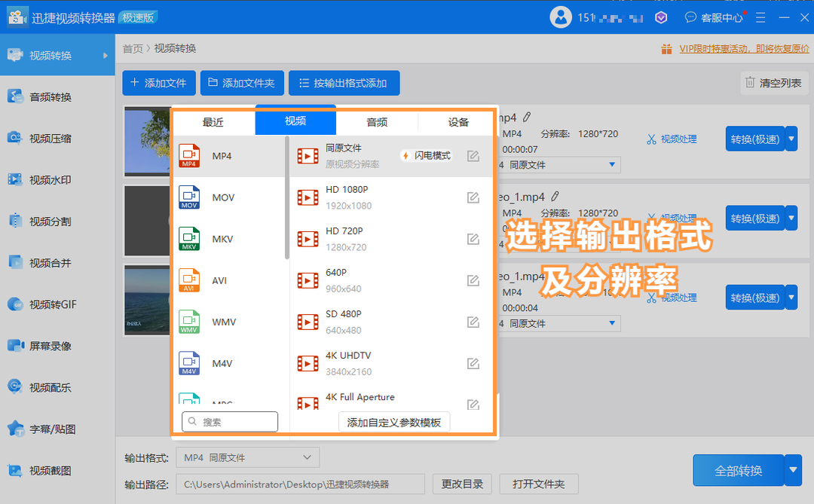
Task: Go to 首页 in the breadcrumb
Action: pos(133,49)
